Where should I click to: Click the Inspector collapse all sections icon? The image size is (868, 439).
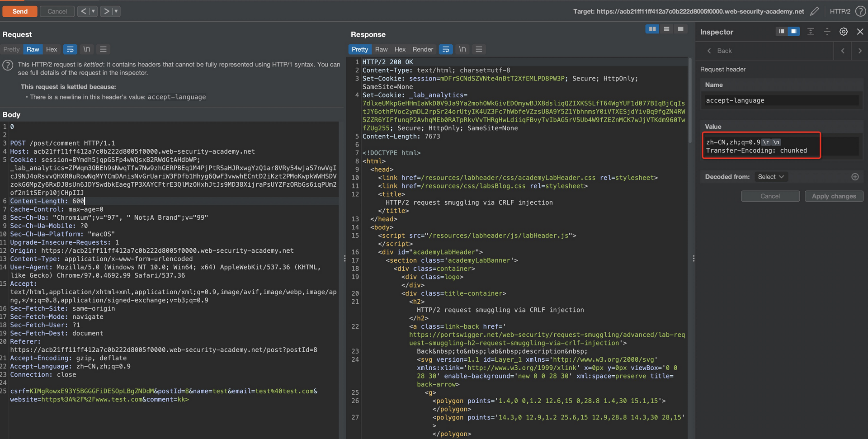click(x=827, y=31)
